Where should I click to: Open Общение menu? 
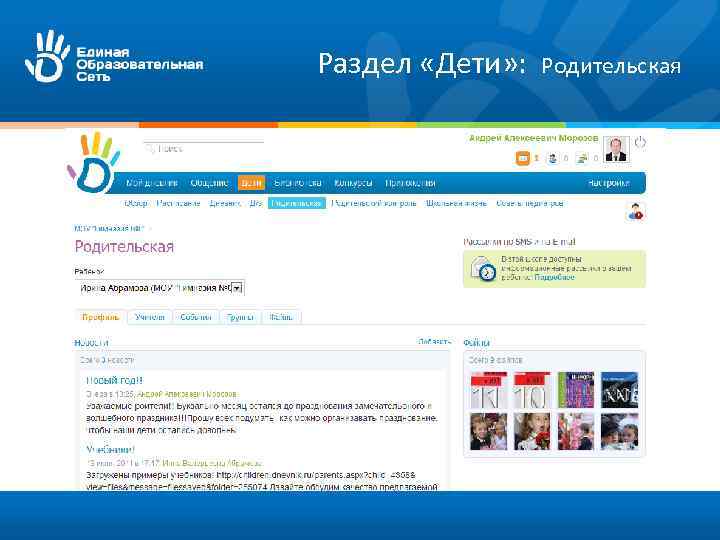click(209, 183)
